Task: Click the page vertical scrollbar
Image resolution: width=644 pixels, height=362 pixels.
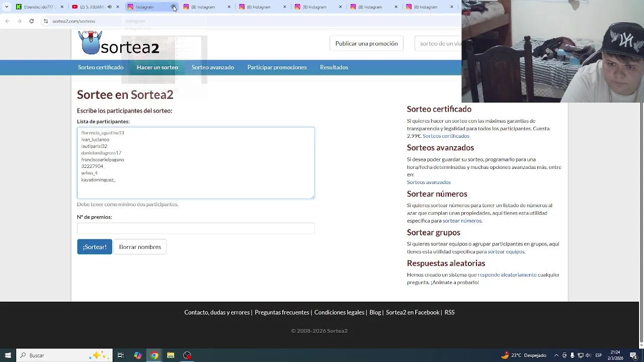Action: pos(641,221)
